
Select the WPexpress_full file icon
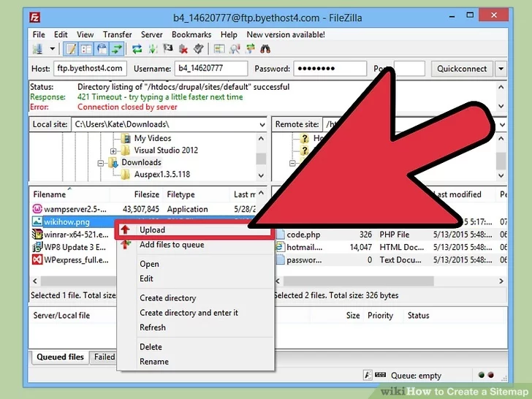pyautogui.click(x=37, y=260)
